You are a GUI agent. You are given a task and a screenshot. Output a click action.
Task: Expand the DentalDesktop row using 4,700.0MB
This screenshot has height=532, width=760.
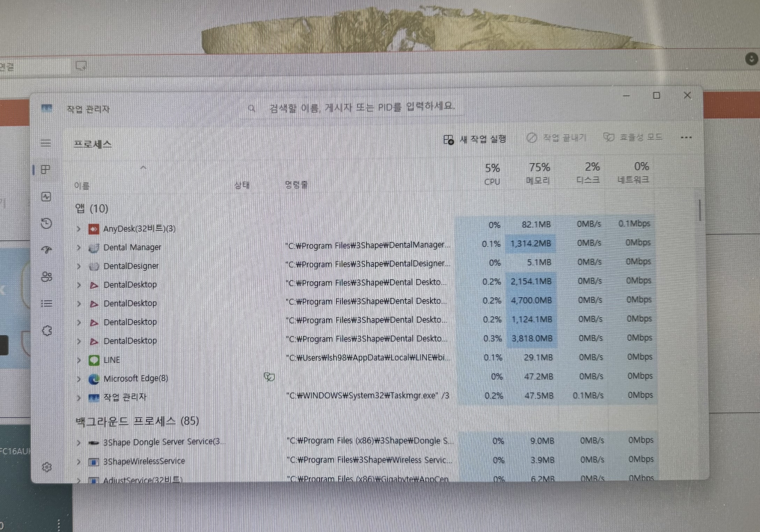(x=79, y=304)
